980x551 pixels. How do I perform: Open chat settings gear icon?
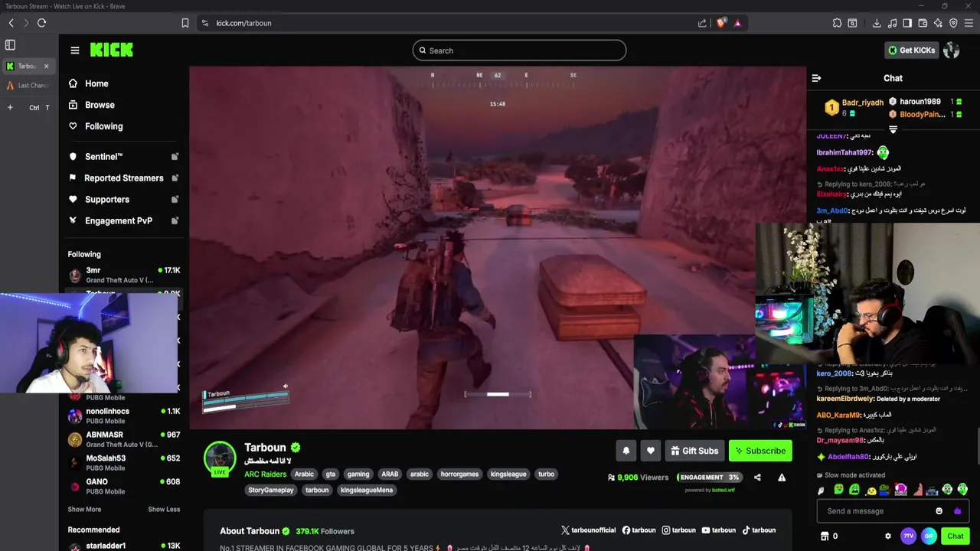click(x=888, y=536)
